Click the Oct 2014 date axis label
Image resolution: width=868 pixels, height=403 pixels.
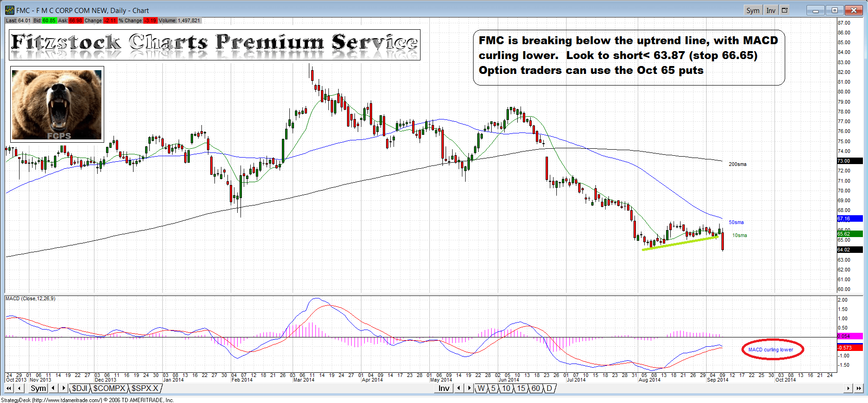pyautogui.click(x=785, y=380)
